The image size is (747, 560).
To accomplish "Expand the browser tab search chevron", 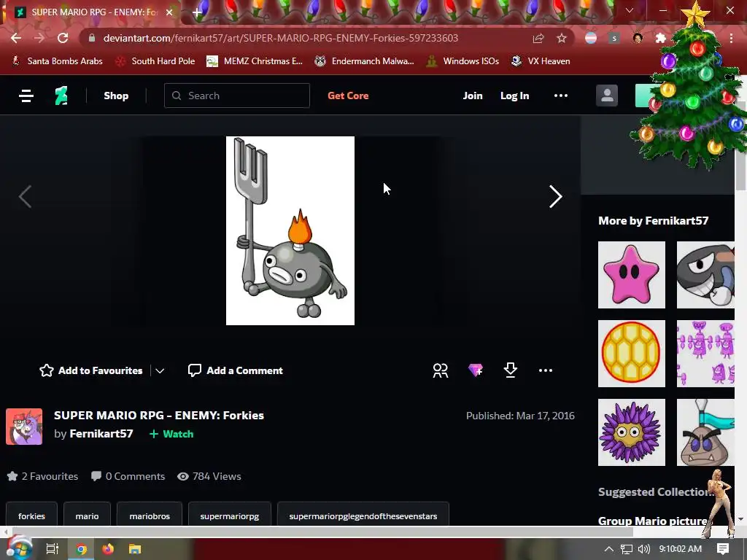I will 630,10.
